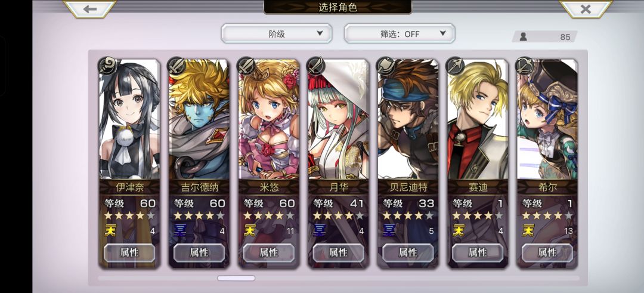View 属性 of 贝尼迪特
The image size is (644, 293).
408,253
